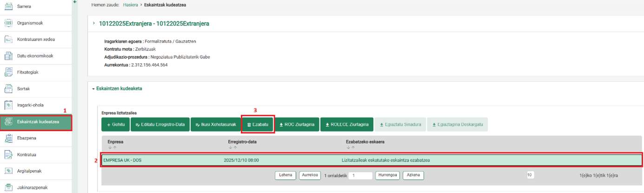Open the Eskaintzak kudeatzea menu item
This screenshot has height=193, width=644.
(x=38, y=122)
